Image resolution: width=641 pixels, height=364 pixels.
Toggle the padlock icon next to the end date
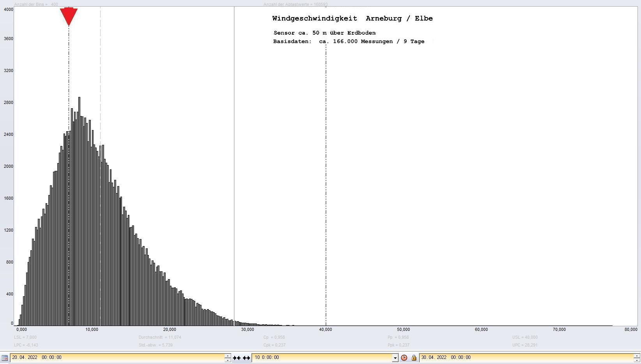(414, 358)
